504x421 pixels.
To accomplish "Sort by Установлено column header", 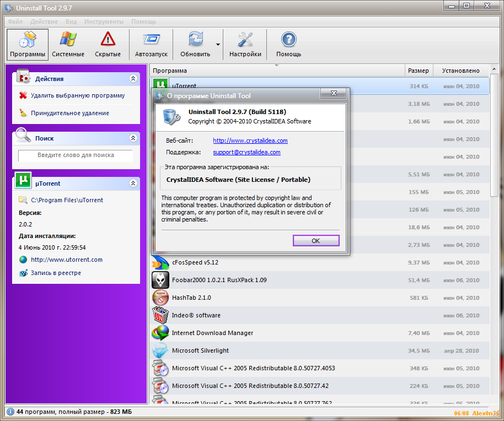I will coord(461,71).
